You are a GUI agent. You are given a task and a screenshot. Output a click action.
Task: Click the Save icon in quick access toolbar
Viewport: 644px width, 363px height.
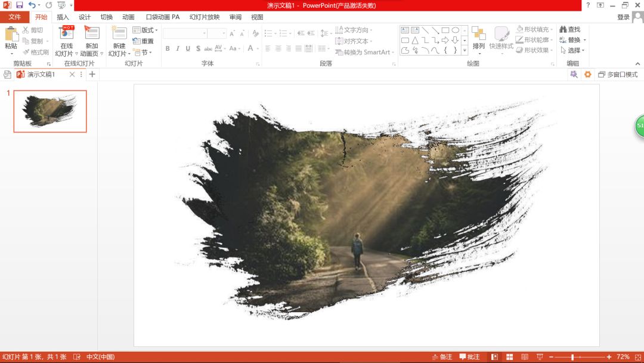[x=19, y=5]
